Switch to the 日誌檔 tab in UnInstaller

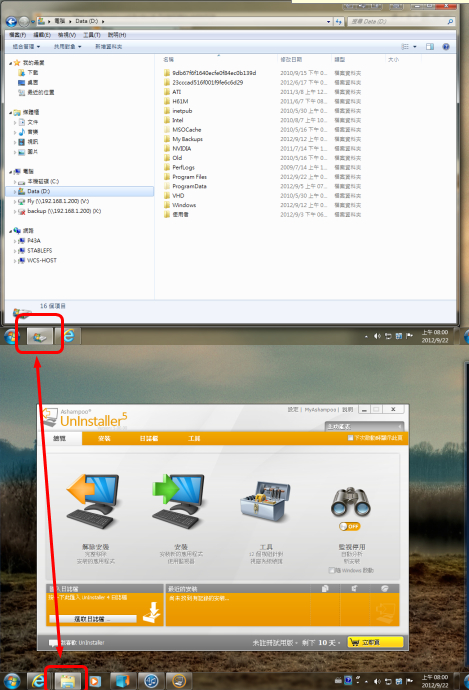[x=149, y=438]
